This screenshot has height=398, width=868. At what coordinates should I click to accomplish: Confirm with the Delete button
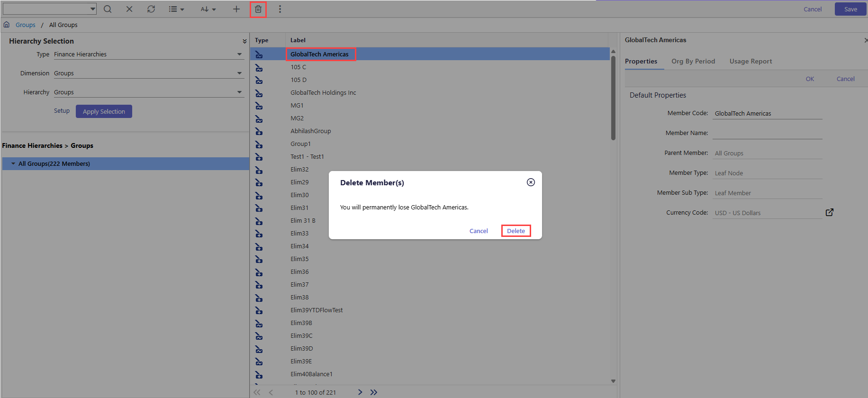click(515, 231)
